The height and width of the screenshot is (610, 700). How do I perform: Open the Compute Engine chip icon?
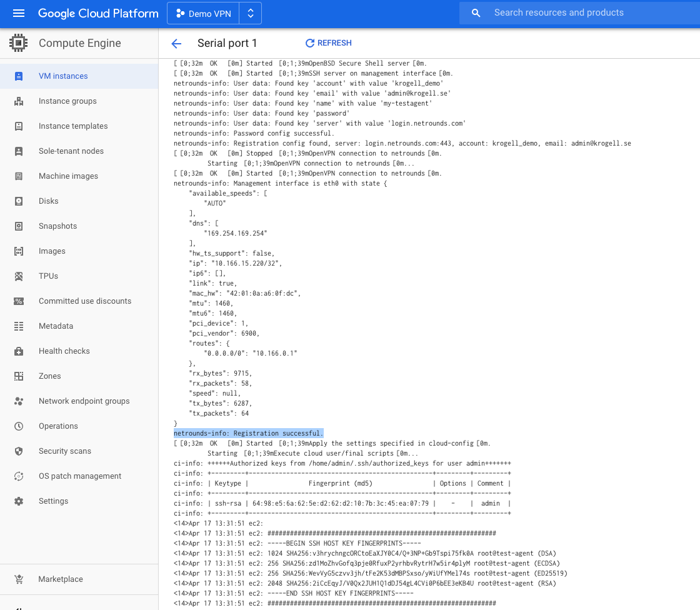pyautogui.click(x=18, y=42)
